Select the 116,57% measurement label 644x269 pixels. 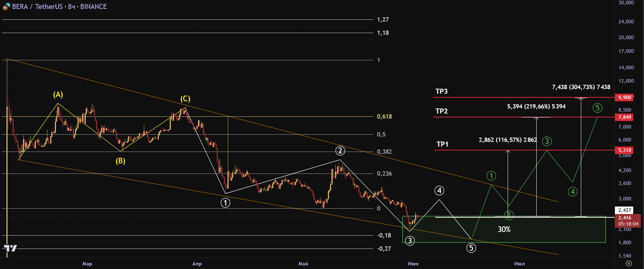tap(508, 140)
